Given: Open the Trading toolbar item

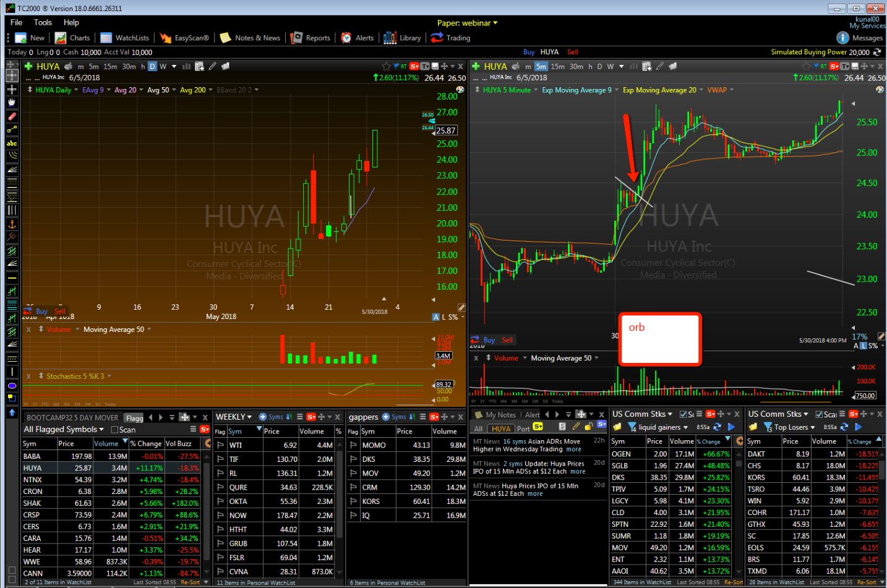Looking at the screenshot, I should 450,38.
